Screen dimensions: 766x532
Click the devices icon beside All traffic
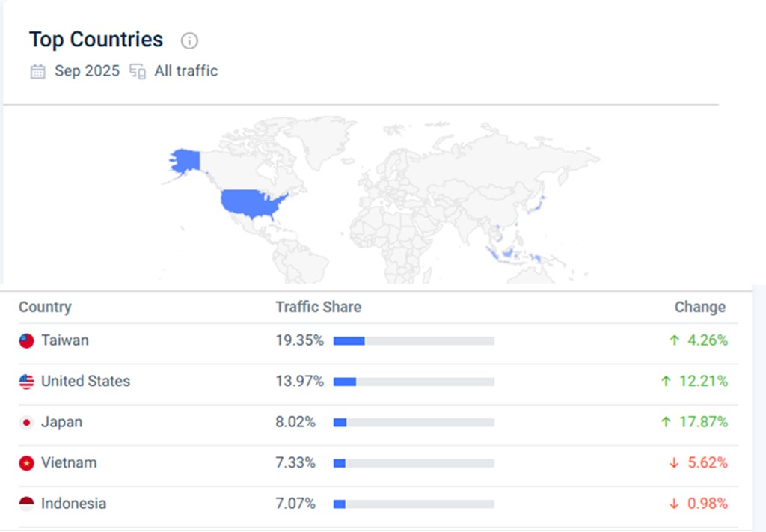pos(137,72)
